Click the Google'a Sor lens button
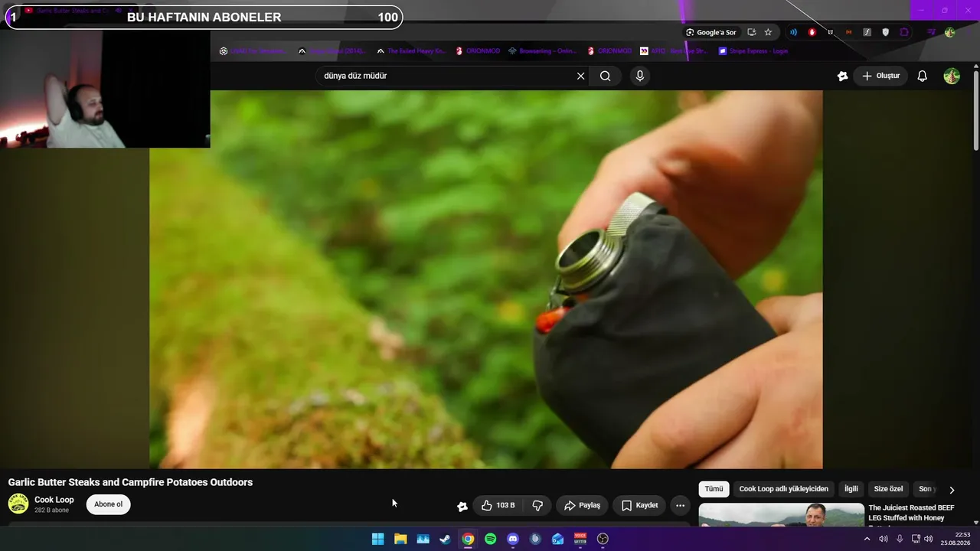980x551 pixels. click(x=711, y=32)
